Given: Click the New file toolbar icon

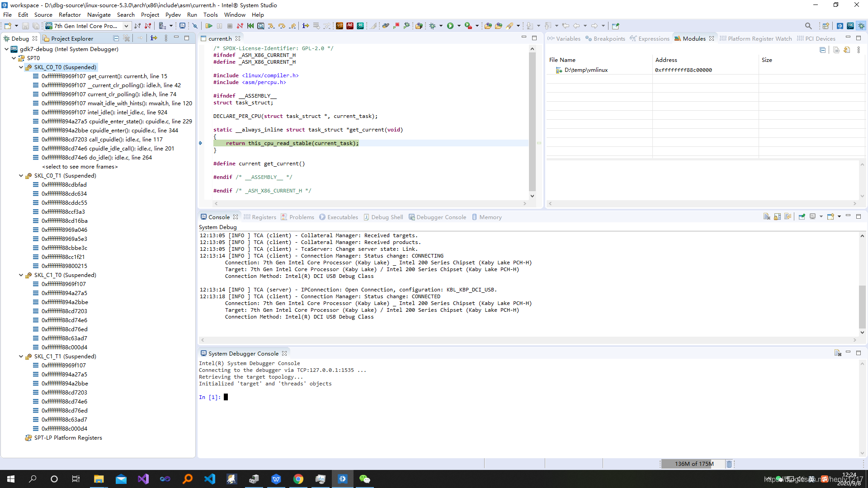Looking at the screenshot, I should (x=8, y=26).
